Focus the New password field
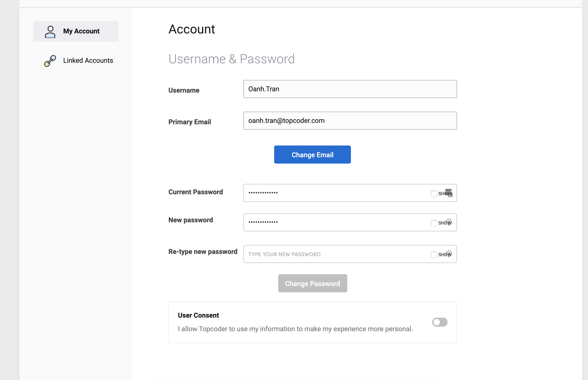This screenshot has width=588, height=380. point(350,222)
